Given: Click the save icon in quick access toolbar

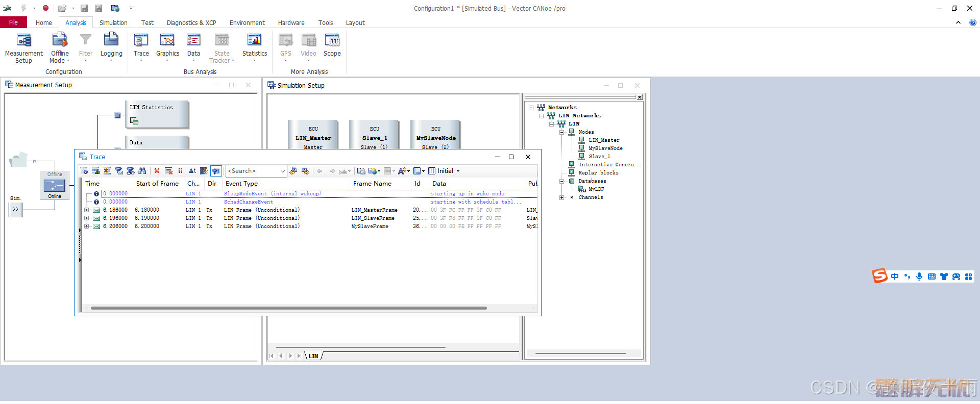Looking at the screenshot, I should (x=84, y=8).
